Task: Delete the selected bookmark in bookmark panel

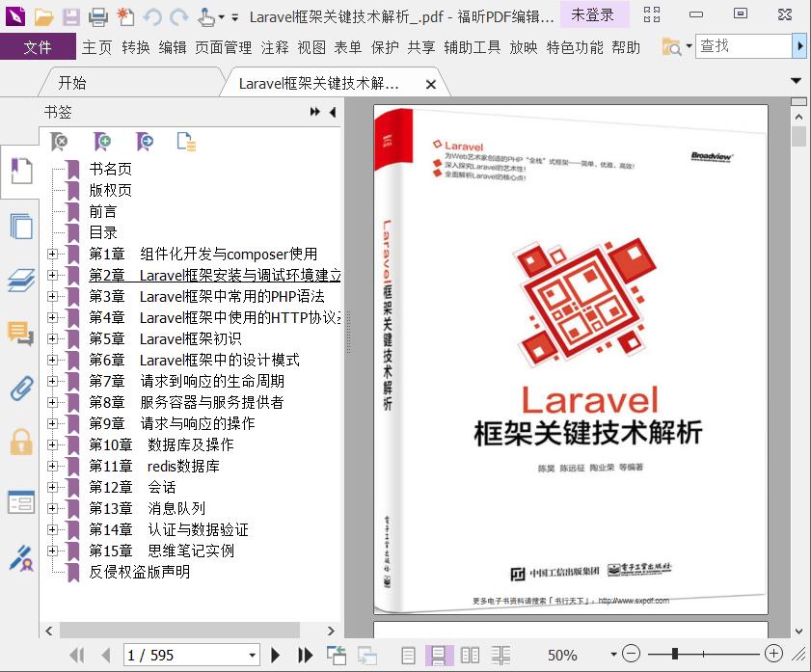Action: (59, 141)
